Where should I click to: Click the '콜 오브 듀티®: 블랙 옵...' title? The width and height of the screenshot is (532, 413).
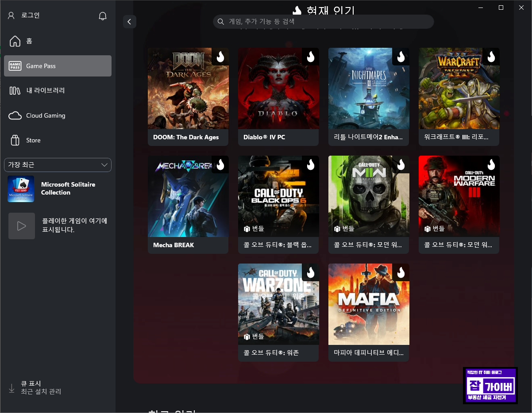point(278,245)
